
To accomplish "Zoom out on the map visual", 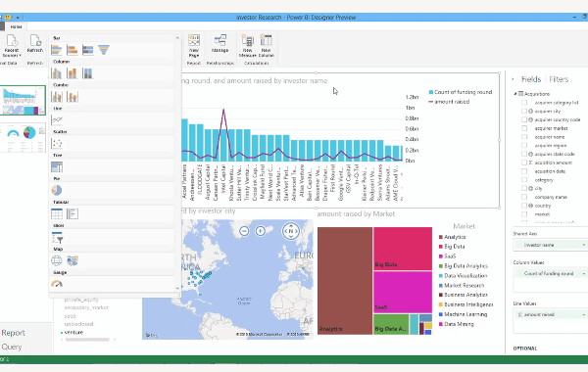I will pyautogui.click(x=244, y=231).
